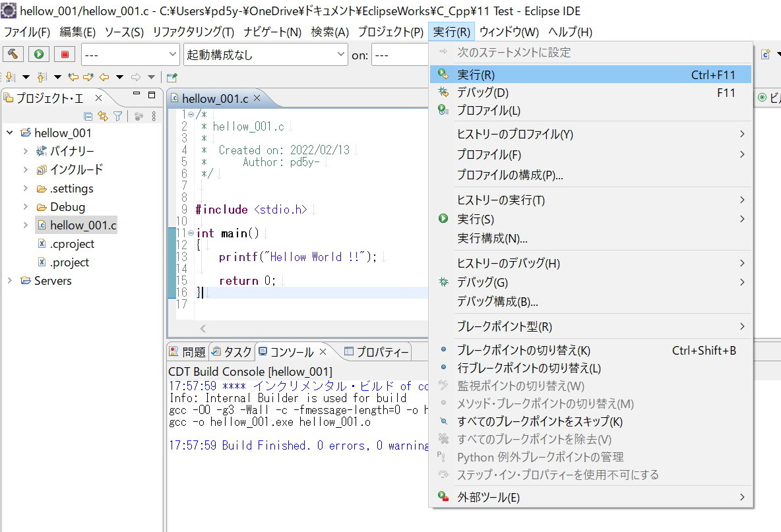Close the コンソール tab

[323, 352]
